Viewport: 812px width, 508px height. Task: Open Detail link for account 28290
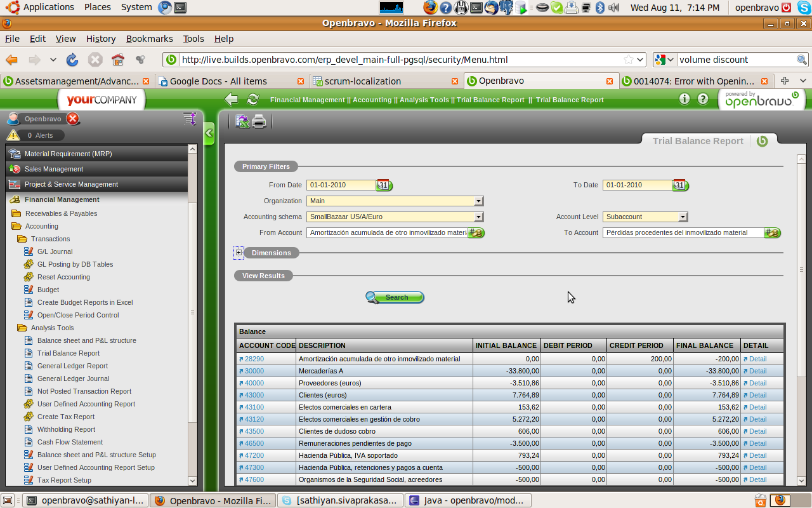click(x=757, y=359)
